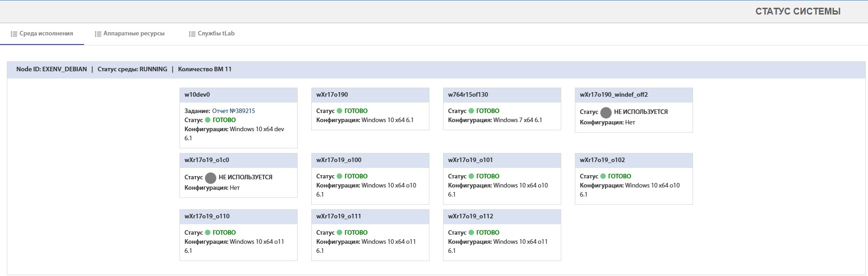This screenshot has width=868, height=276.
Task: Click green status dot in wXr17o190 card
Action: 339,111
